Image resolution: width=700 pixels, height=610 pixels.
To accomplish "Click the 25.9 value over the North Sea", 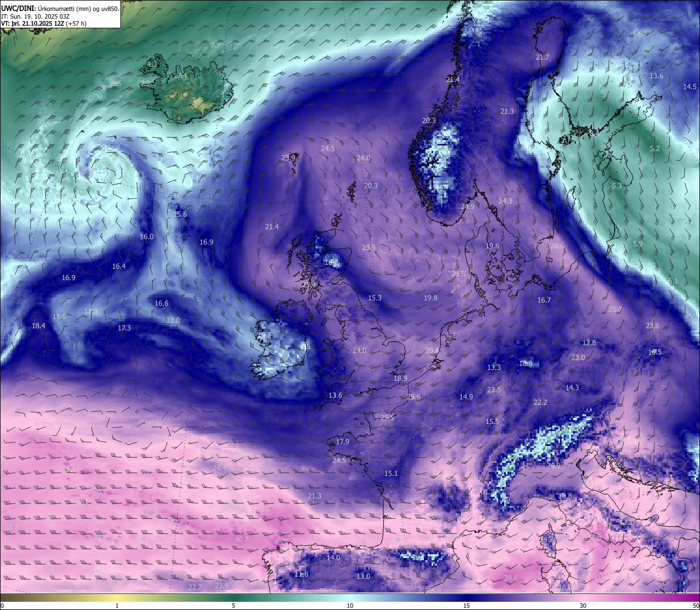I will coord(369,247).
